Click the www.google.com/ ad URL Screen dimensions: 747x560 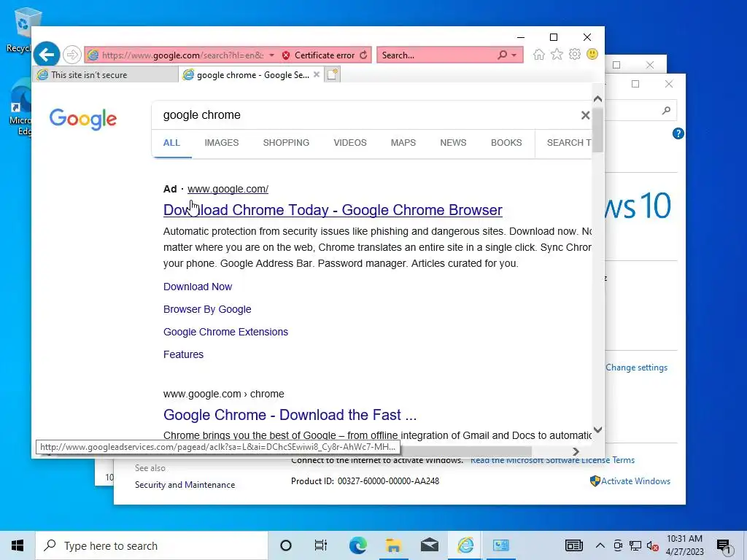(228, 189)
